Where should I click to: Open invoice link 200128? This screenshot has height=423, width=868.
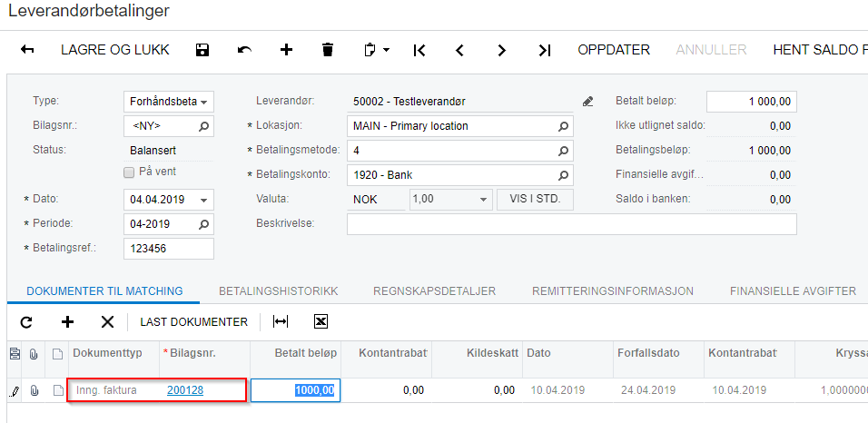tap(185, 390)
